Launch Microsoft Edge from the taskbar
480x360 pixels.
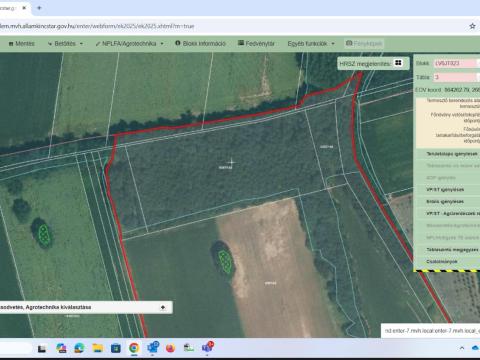(79, 348)
